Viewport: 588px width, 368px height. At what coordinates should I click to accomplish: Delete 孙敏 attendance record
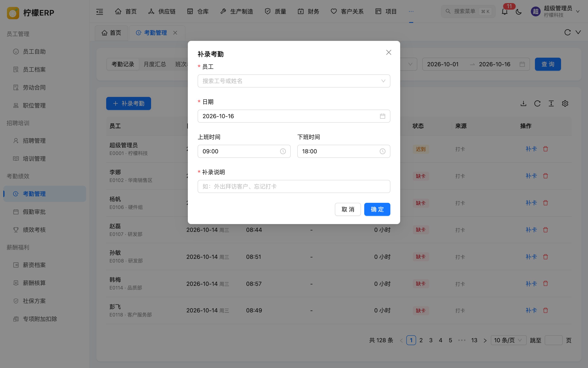(x=546, y=257)
